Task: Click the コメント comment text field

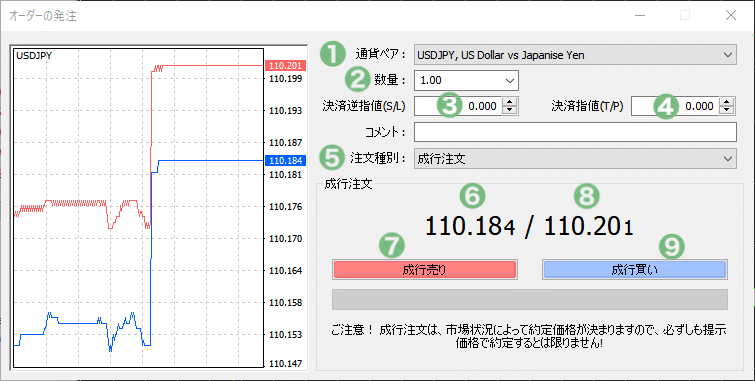Action: 575,132
